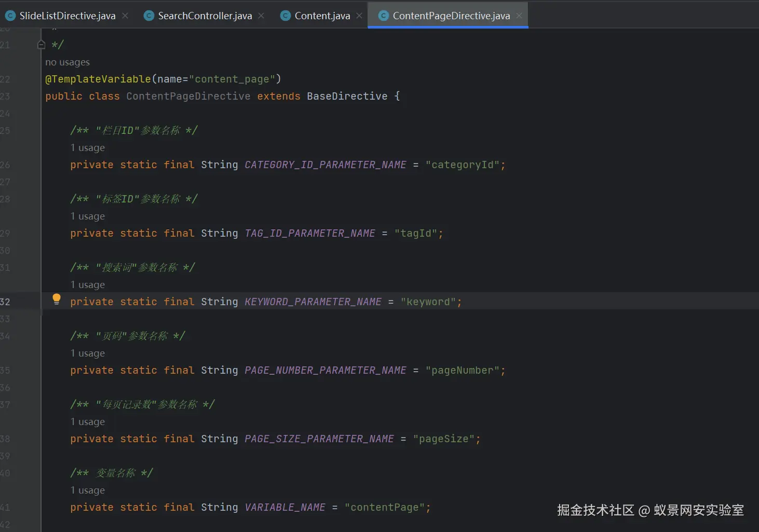Click the class icon on ContentPageDirective.java tab
Screen dimensions: 759x532
[x=384, y=16]
